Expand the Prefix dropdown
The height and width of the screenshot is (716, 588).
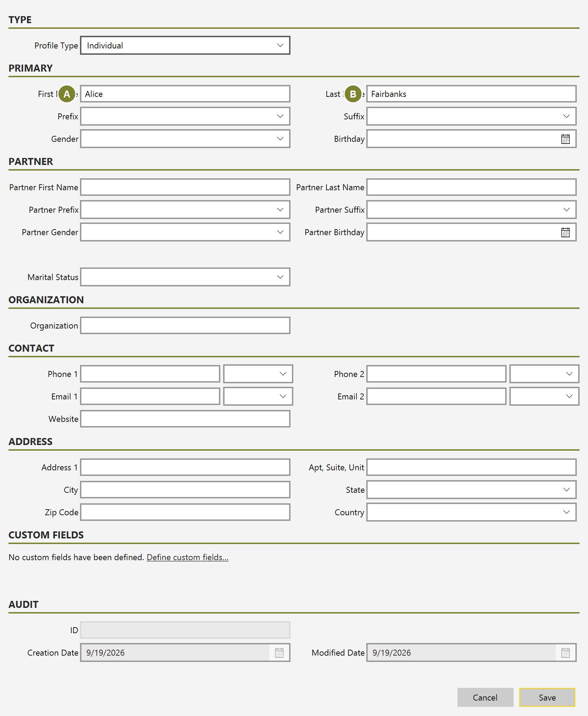click(x=185, y=116)
